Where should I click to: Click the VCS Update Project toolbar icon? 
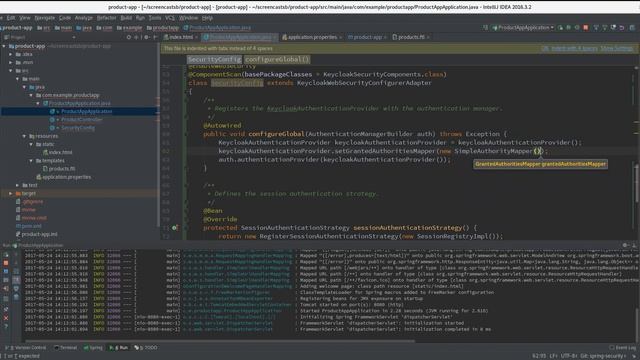(596, 28)
